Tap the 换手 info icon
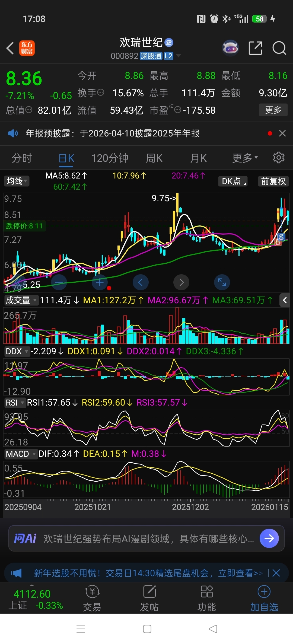 (101, 93)
